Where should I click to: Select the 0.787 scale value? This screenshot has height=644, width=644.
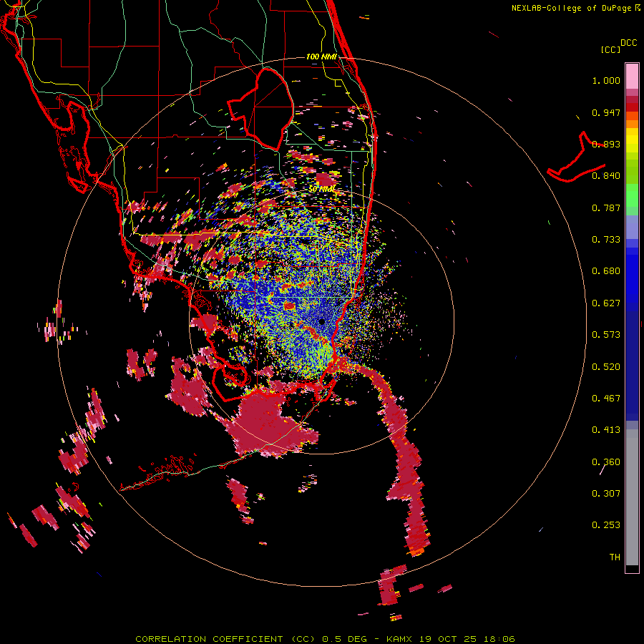pyautogui.click(x=606, y=208)
